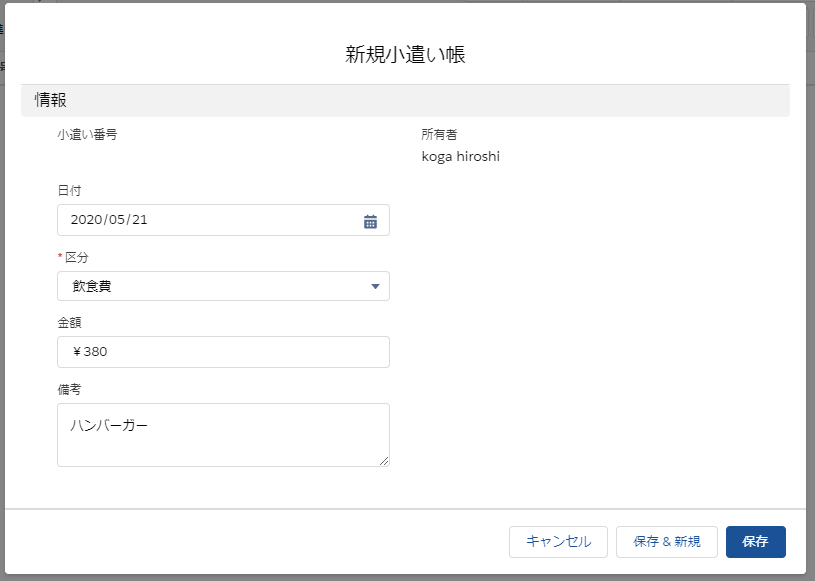Click the owner name koga hiroshi
The height and width of the screenshot is (581, 815).
click(x=461, y=157)
